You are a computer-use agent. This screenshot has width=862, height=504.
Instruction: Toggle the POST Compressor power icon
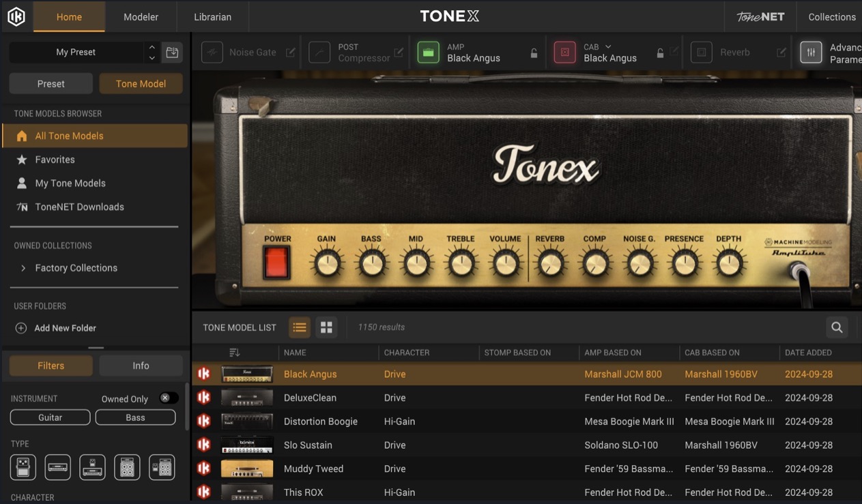click(x=319, y=52)
